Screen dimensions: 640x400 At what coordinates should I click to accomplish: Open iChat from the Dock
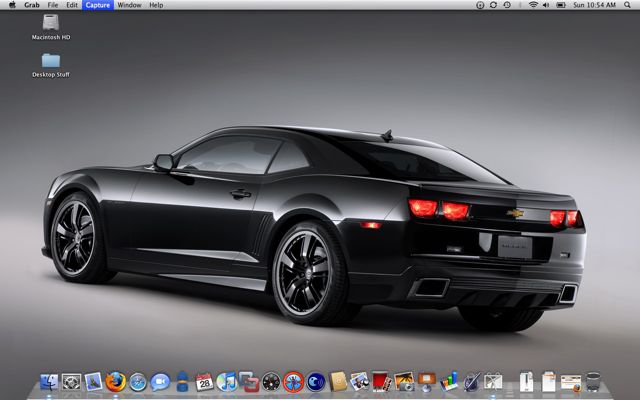(160, 381)
